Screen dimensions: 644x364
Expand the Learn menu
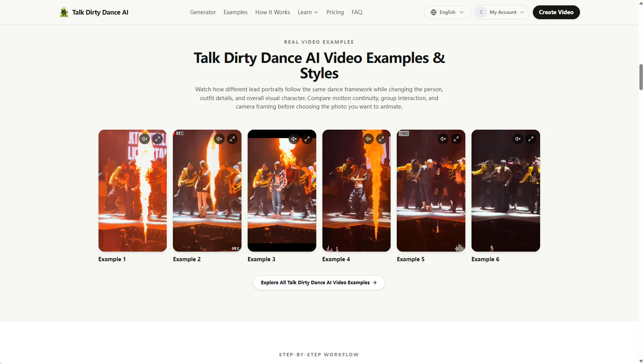tap(308, 12)
